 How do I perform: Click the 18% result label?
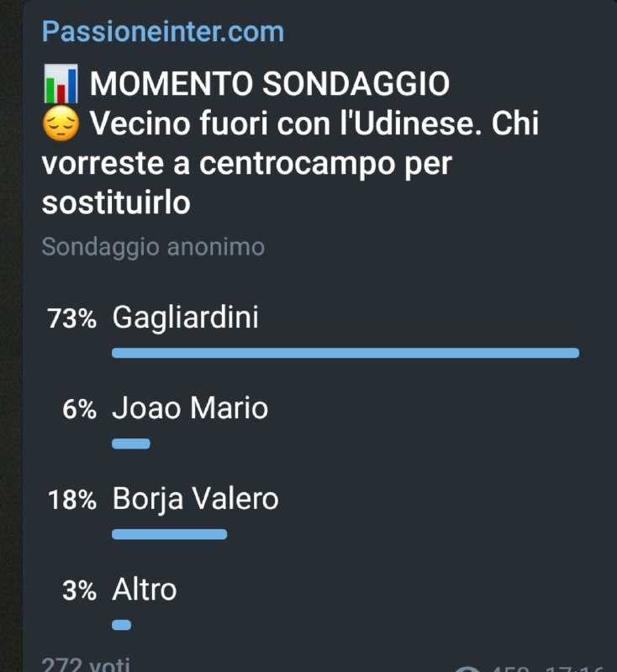(72, 501)
